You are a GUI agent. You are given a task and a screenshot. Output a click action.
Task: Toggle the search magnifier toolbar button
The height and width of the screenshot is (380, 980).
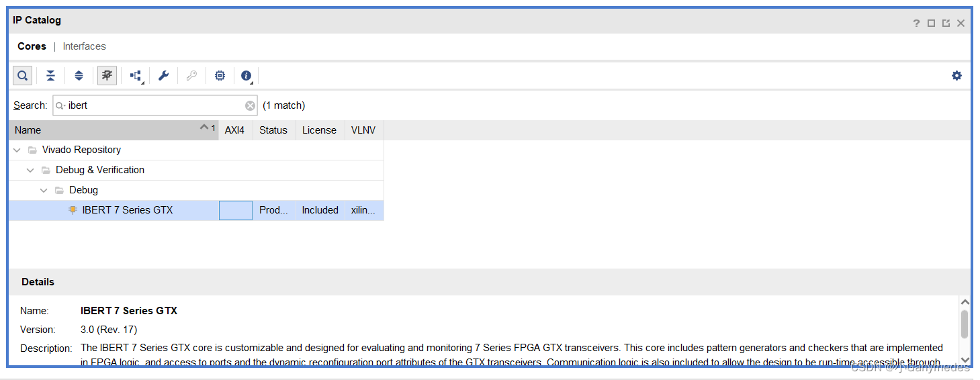(22, 75)
